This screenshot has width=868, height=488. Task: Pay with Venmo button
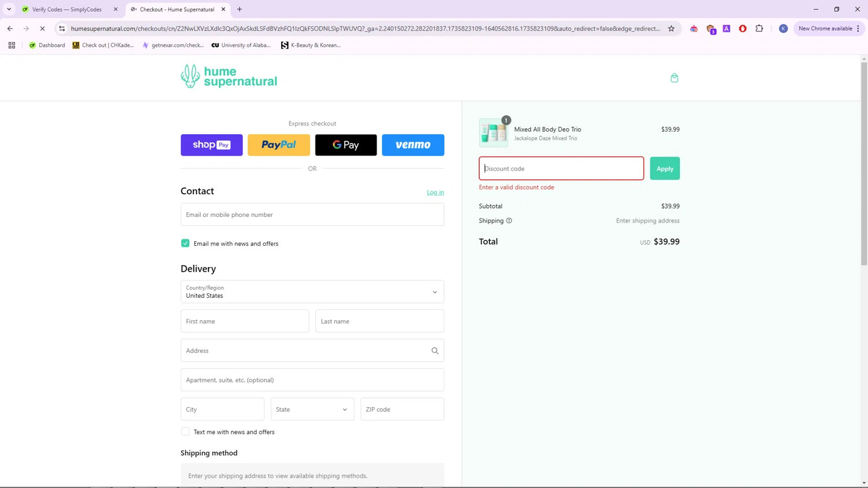(413, 145)
